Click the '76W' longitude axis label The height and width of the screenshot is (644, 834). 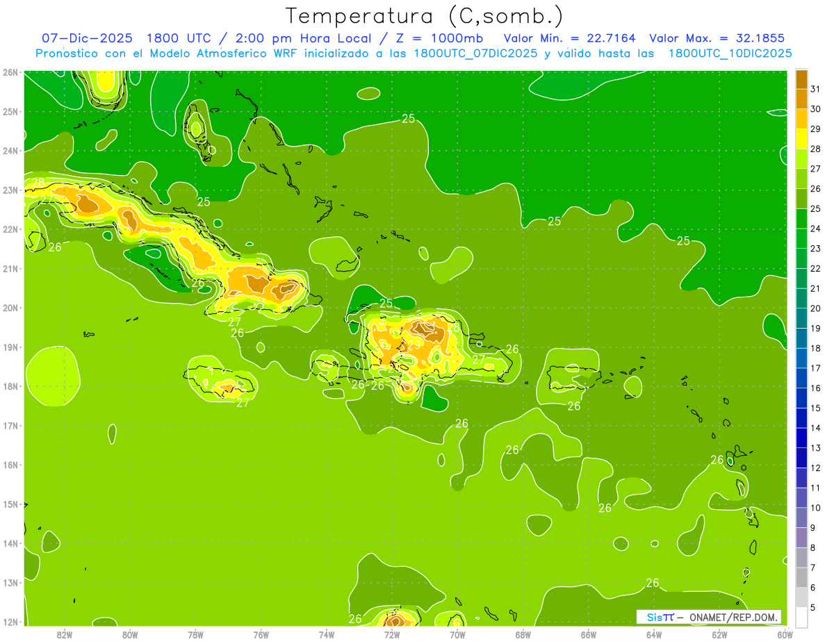click(261, 634)
